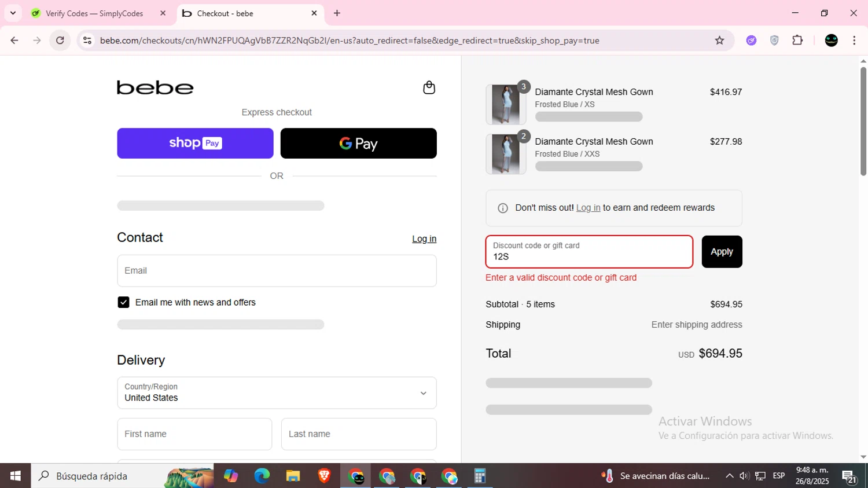Image resolution: width=868 pixels, height=488 pixels.
Task: Launch Microsoft Edge from the taskbar
Action: click(x=262, y=476)
